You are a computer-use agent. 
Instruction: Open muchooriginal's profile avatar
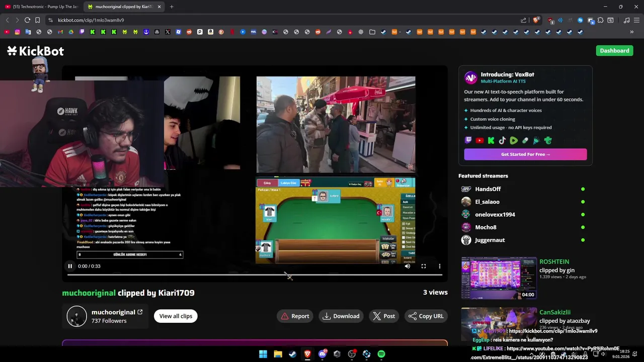77,316
